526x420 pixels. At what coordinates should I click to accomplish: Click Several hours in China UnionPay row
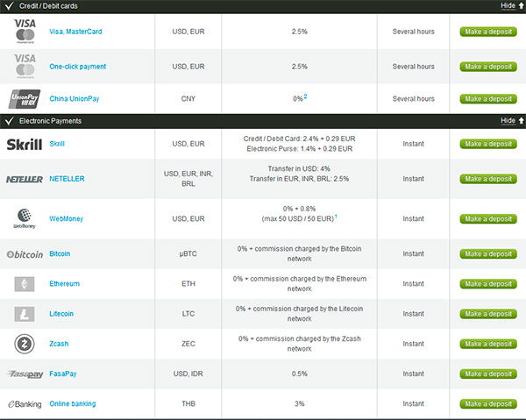tap(413, 98)
